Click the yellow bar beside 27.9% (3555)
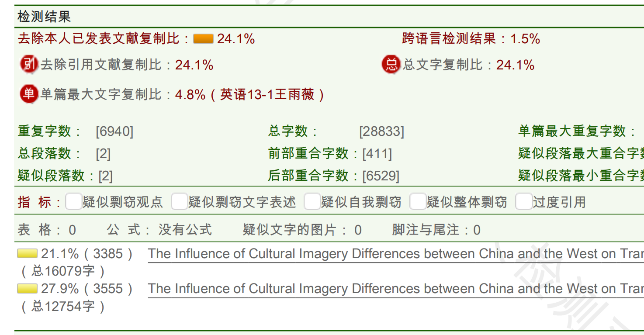Image resolution: width=644 pixels, height=335 pixels. click(27, 289)
